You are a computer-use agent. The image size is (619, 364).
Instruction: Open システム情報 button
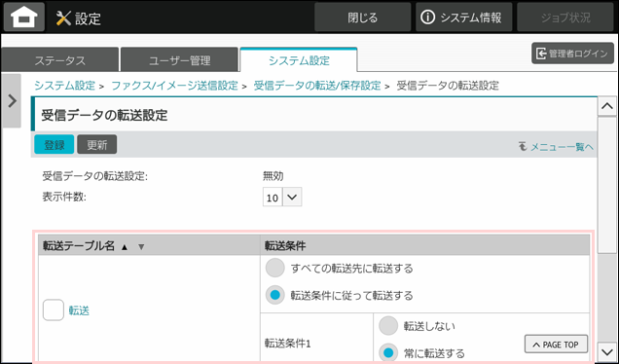coord(464,18)
